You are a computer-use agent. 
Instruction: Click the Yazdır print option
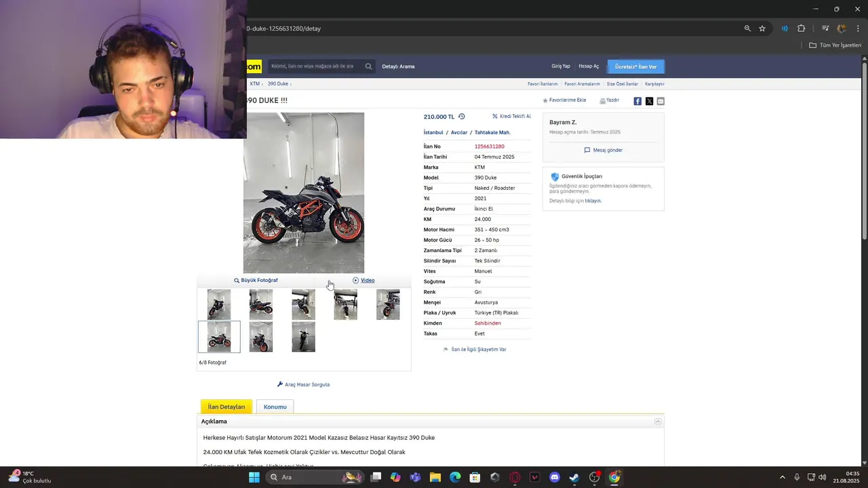(610, 100)
